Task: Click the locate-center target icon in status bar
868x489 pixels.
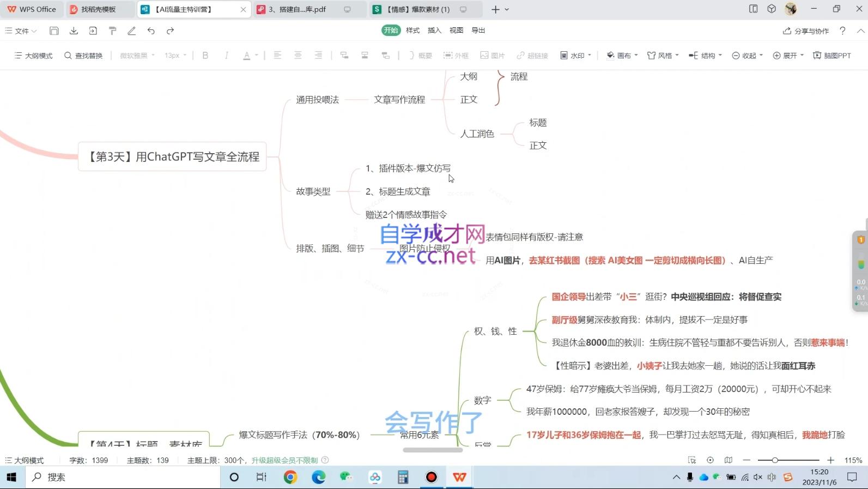Action: (710, 460)
